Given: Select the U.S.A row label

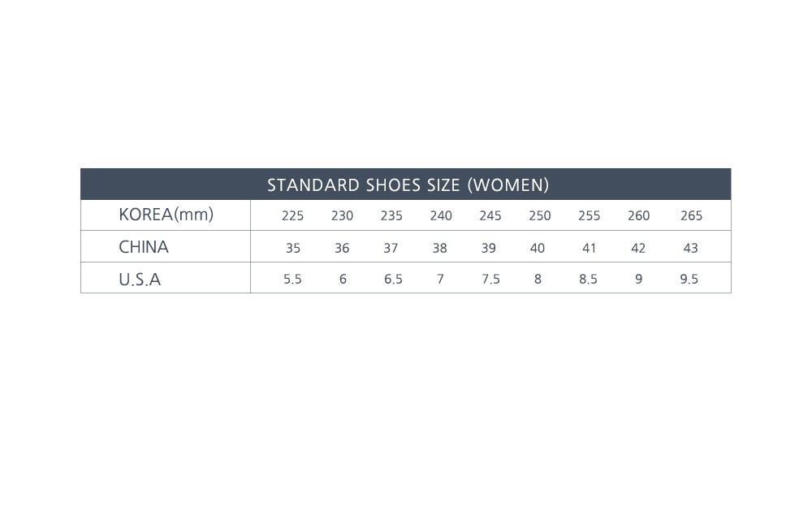Looking at the screenshot, I should point(140,280).
